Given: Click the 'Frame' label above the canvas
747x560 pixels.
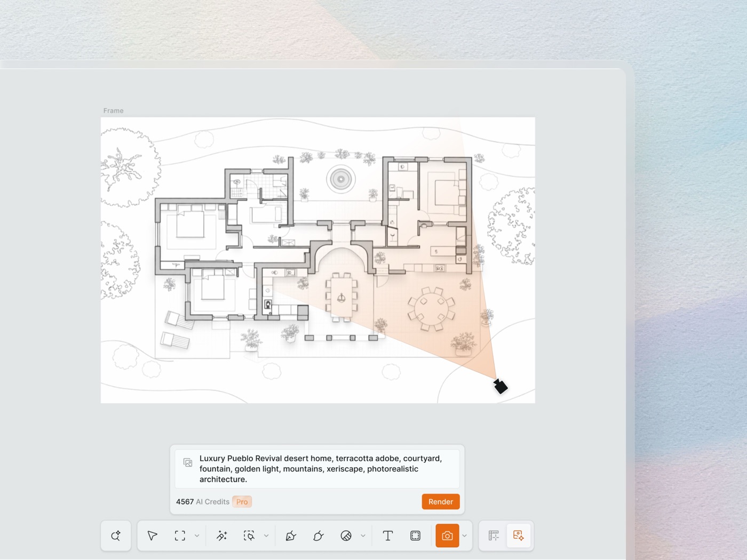Looking at the screenshot, I should tap(113, 111).
